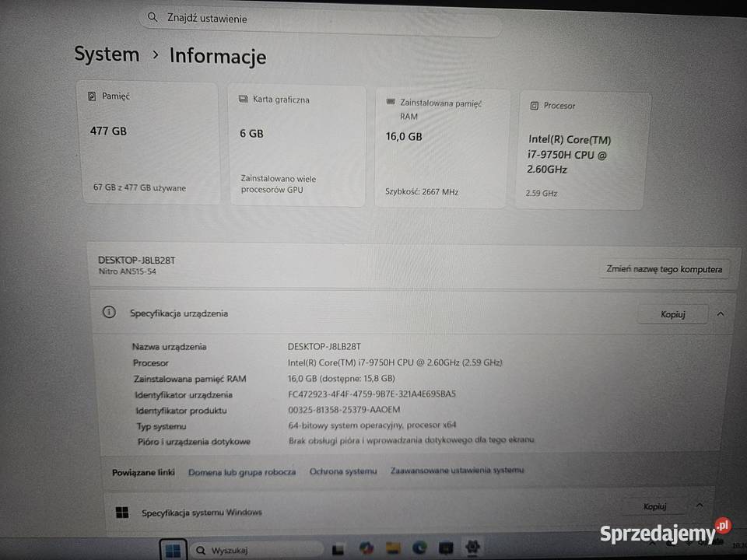
Task: Select the 64-bitowy system operacyjny text
Action: [372, 425]
